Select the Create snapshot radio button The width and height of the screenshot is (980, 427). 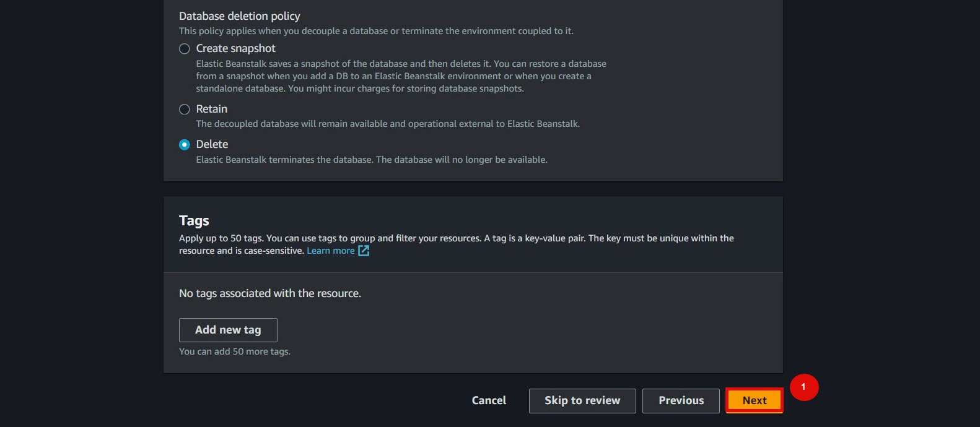pos(185,49)
